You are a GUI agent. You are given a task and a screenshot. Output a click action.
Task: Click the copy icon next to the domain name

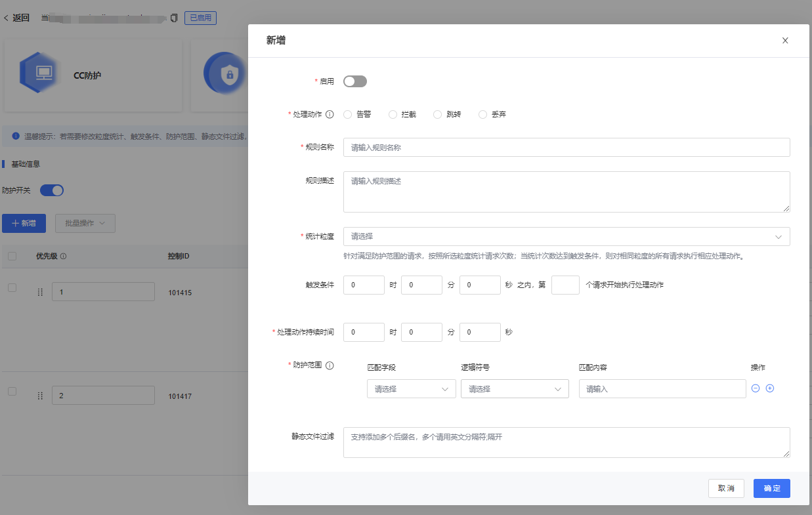click(174, 18)
